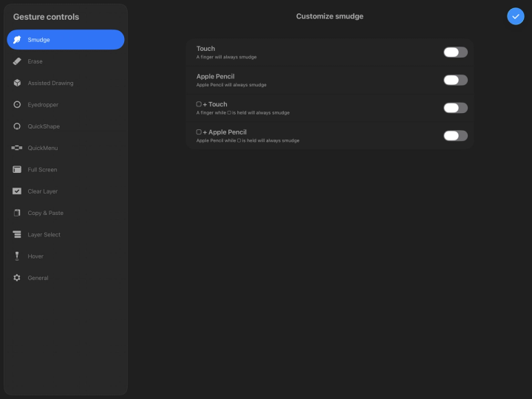Click the Layer Select stack icon
This screenshot has width=532, height=399.
coord(17,234)
